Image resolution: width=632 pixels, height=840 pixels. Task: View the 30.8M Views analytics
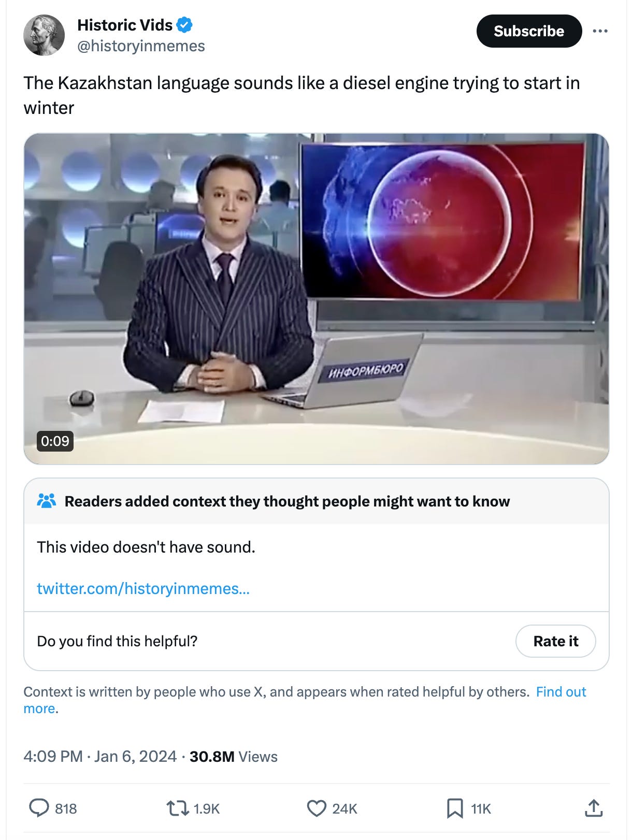[x=234, y=757]
